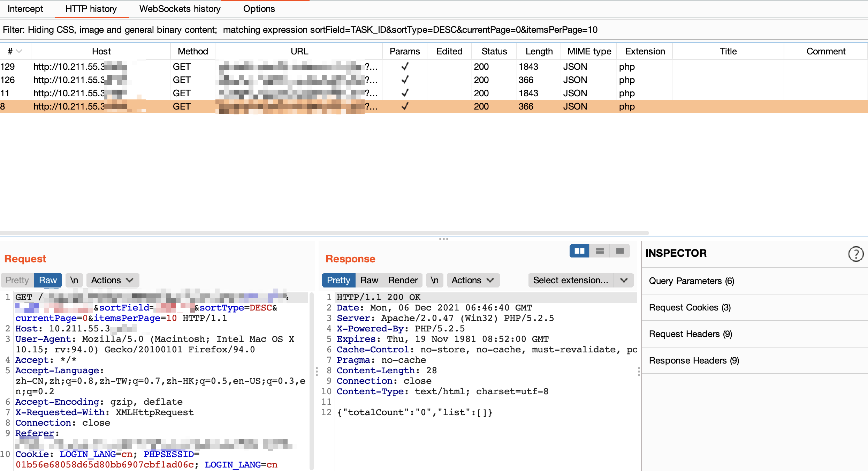Screen dimensions: 868x471
Task: Toggle newline display in Response panel
Action: pos(434,280)
